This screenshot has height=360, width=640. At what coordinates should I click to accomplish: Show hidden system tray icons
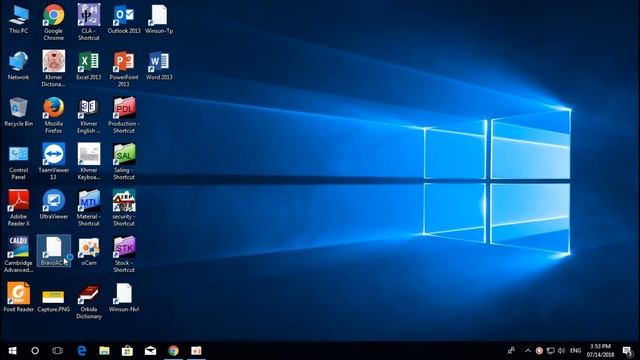pos(528,351)
